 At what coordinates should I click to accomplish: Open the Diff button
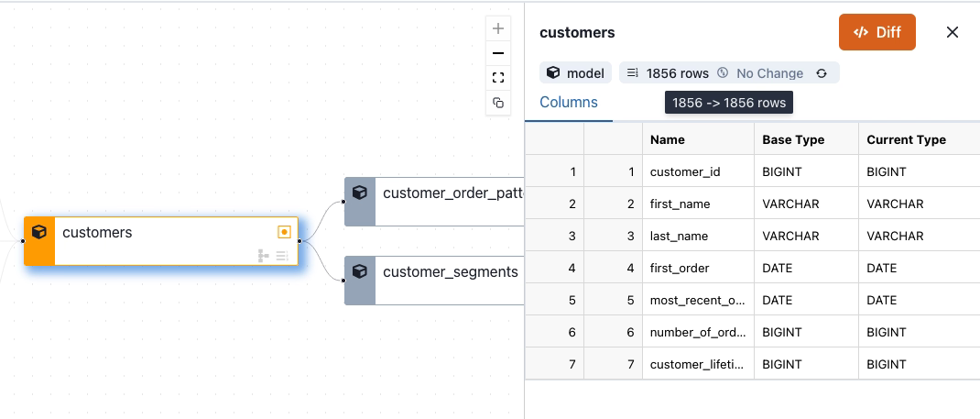pos(877,32)
